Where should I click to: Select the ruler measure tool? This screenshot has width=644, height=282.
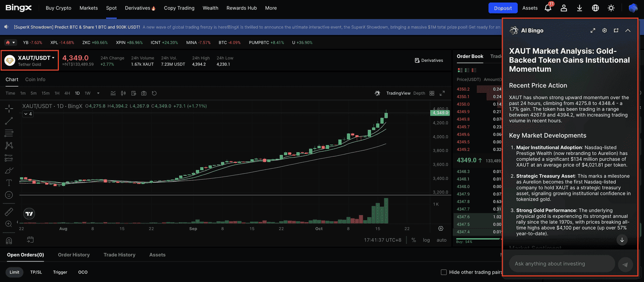point(9,212)
